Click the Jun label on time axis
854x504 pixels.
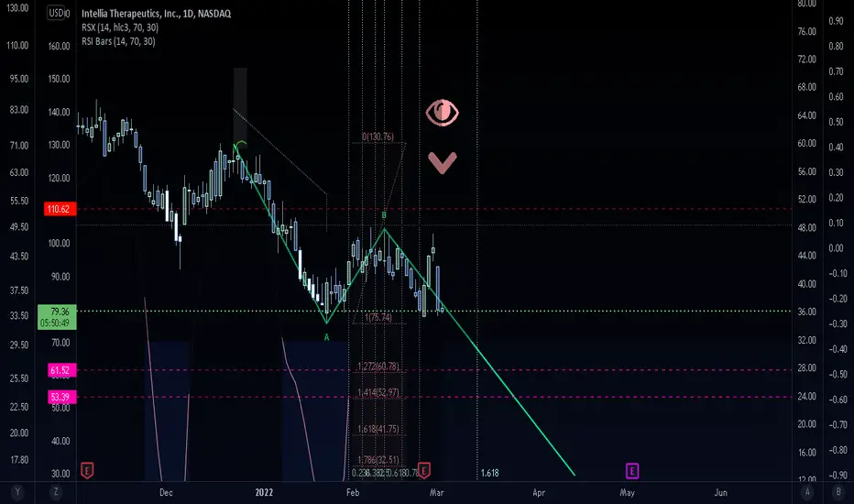click(720, 493)
